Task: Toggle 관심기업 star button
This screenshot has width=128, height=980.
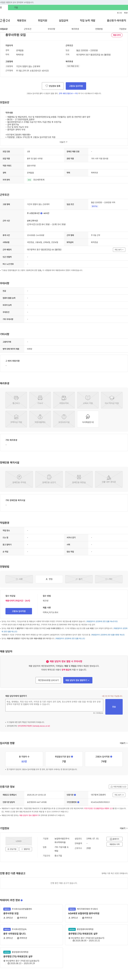Action: (x=12, y=849)
